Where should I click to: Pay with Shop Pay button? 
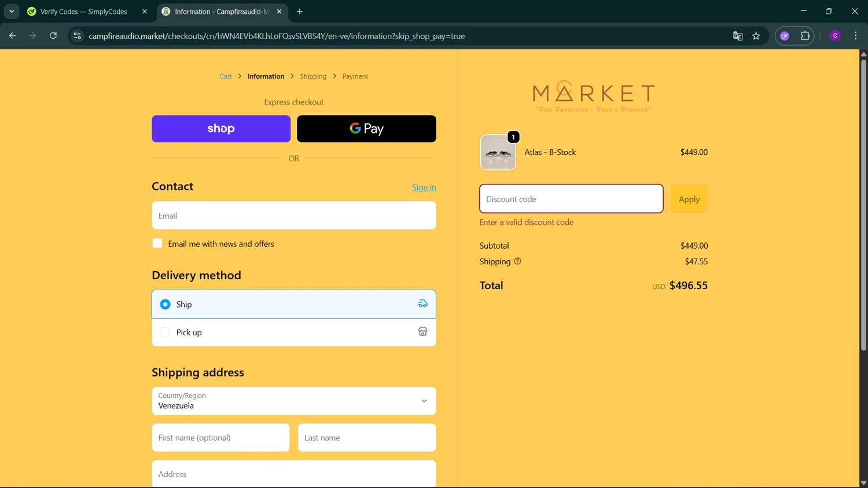click(x=221, y=128)
